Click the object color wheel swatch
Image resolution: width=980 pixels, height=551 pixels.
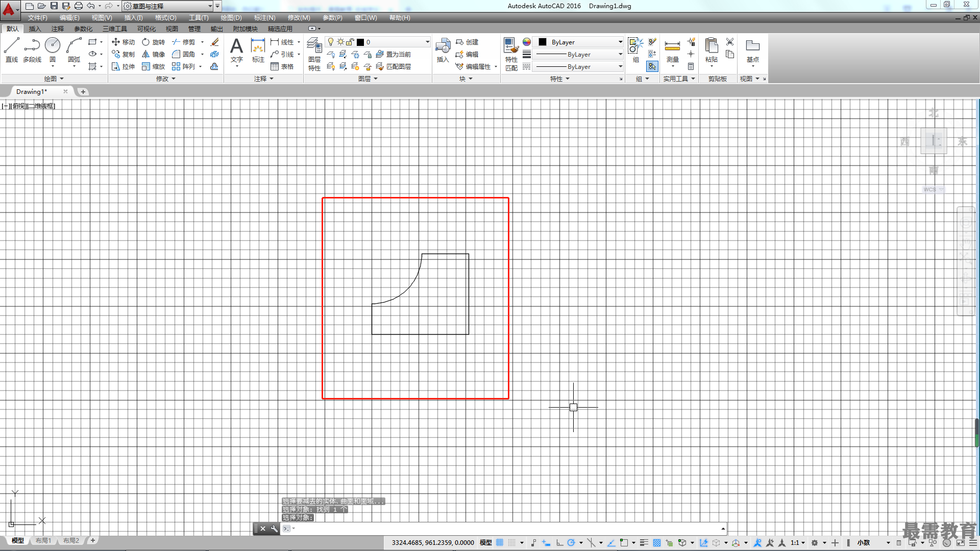[527, 42]
